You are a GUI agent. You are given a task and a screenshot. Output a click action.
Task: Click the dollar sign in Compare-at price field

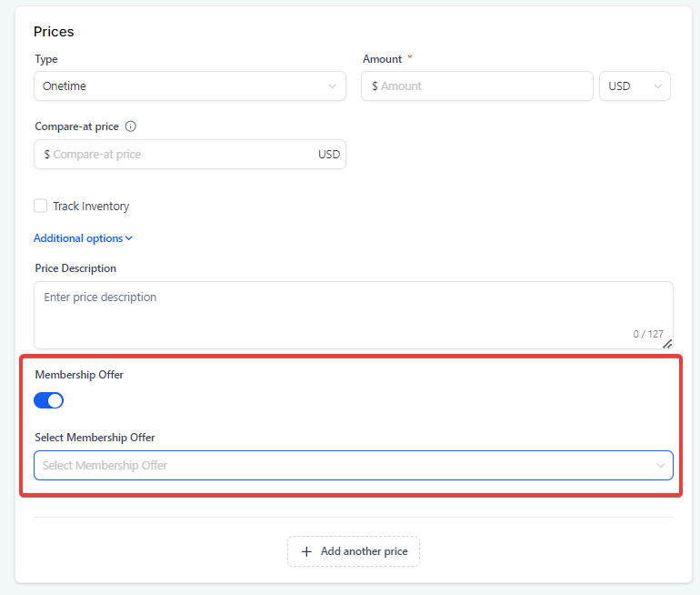click(x=47, y=155)
